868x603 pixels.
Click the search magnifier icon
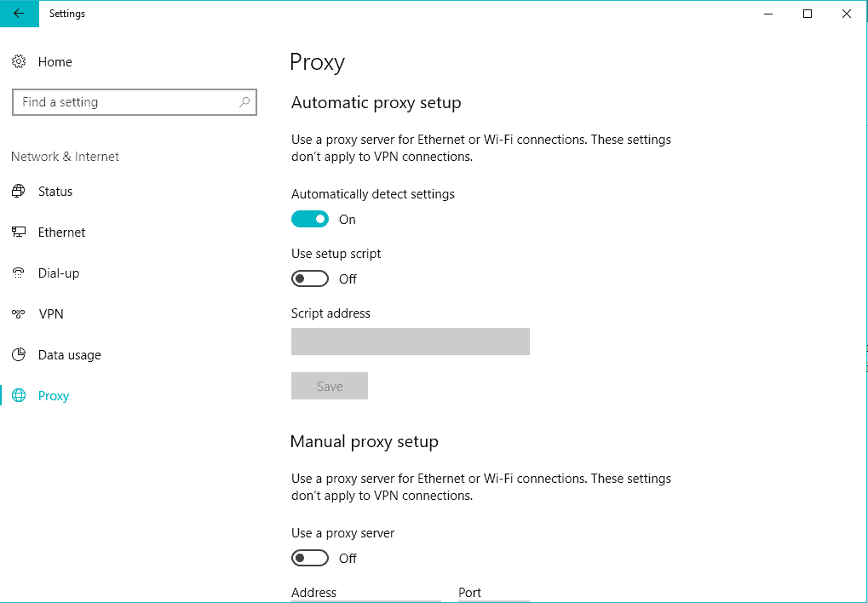(244, 102)
